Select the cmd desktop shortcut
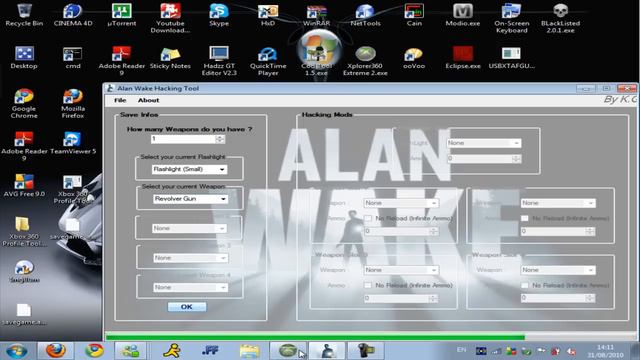Viewport: 640px width, 360px height. 73,57
